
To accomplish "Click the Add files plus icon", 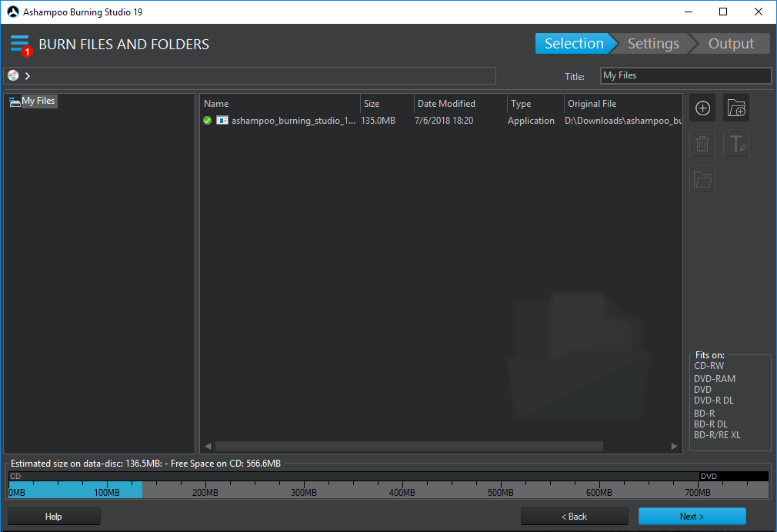I will click(702, 108).
